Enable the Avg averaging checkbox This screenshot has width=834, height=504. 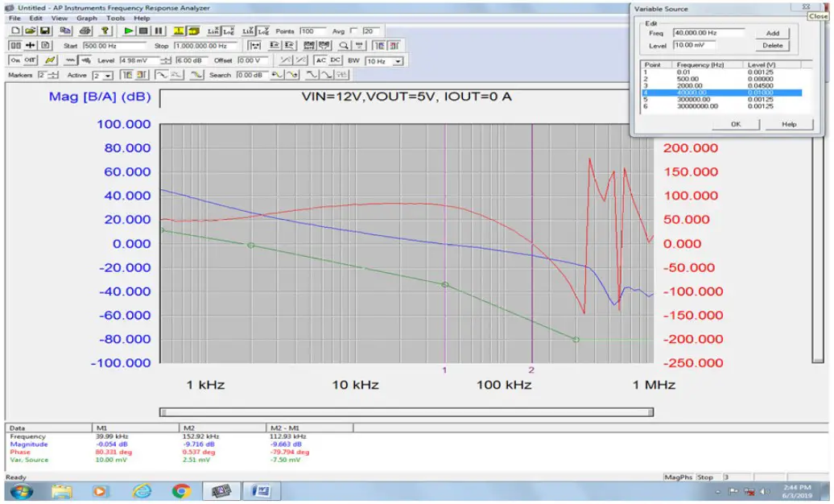[x=353, y=31]
